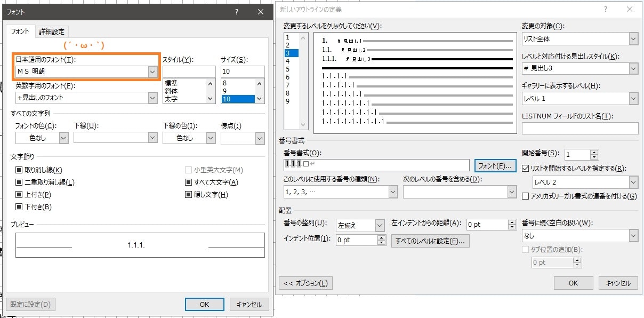This screenshot has height=318, width=644.
Task: Close the フォント dialog
Action: point(261,12)
